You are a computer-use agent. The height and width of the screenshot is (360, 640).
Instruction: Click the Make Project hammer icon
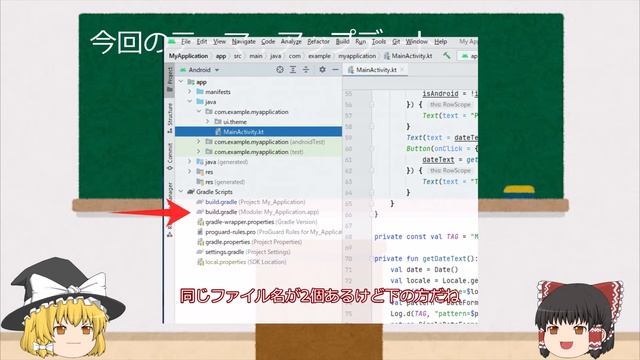(x=447, y=56)
